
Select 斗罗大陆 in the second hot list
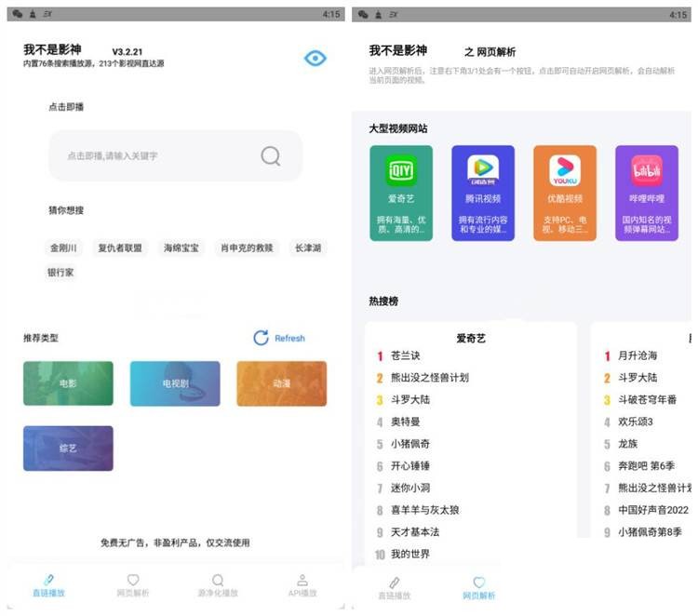point(638,378)
